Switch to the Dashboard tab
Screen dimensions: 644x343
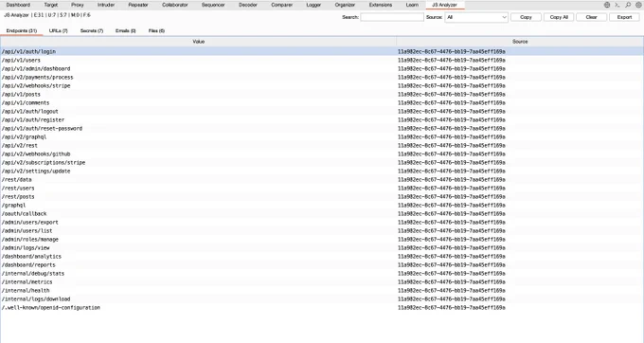[18, 5]
